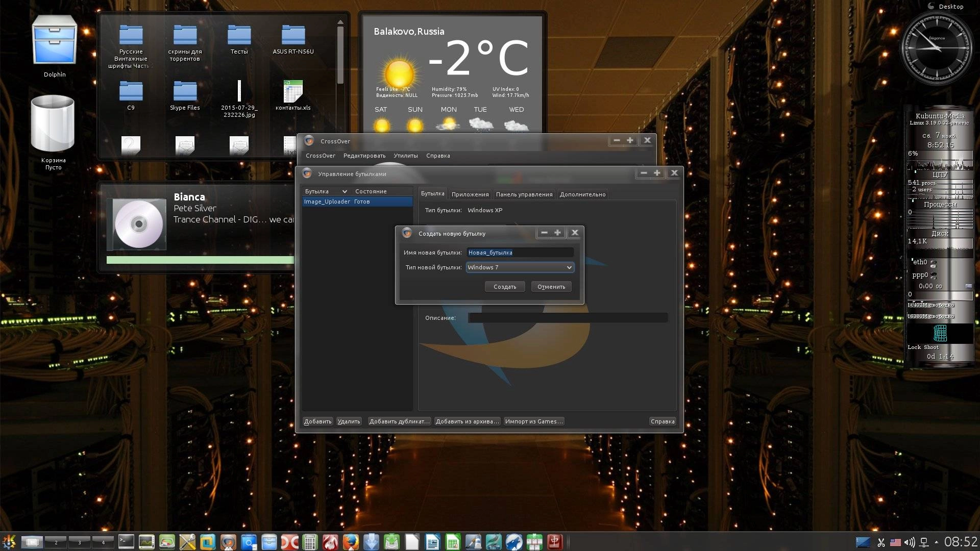Click the Удалить button
The width and height of the screenshot is (980, 551).
click(349, 421)
